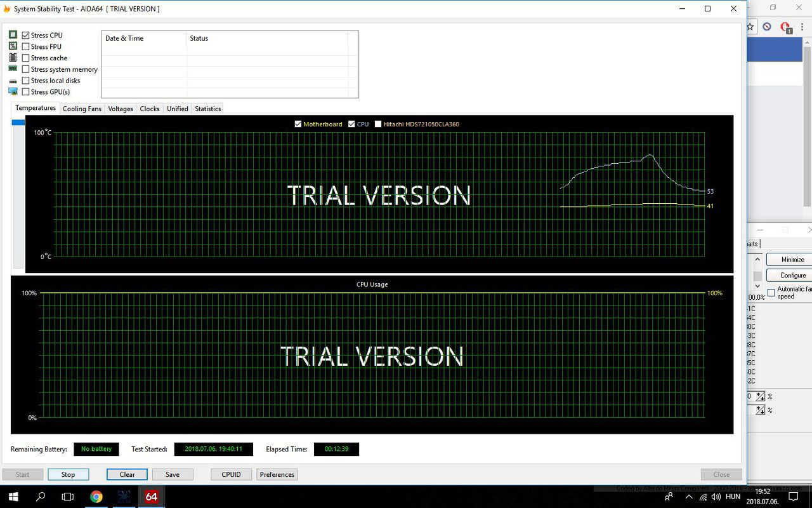
Task: Open the AIDA64 taskbar icon
Action: (x=152, y=497)
